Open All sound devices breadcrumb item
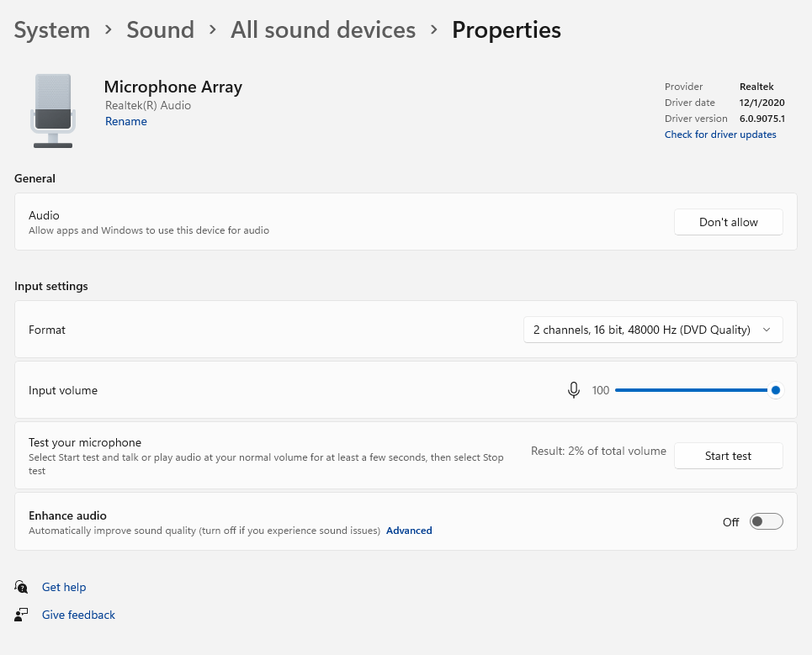The height and width of the screenshot is (655, 812). pos(323,30)
